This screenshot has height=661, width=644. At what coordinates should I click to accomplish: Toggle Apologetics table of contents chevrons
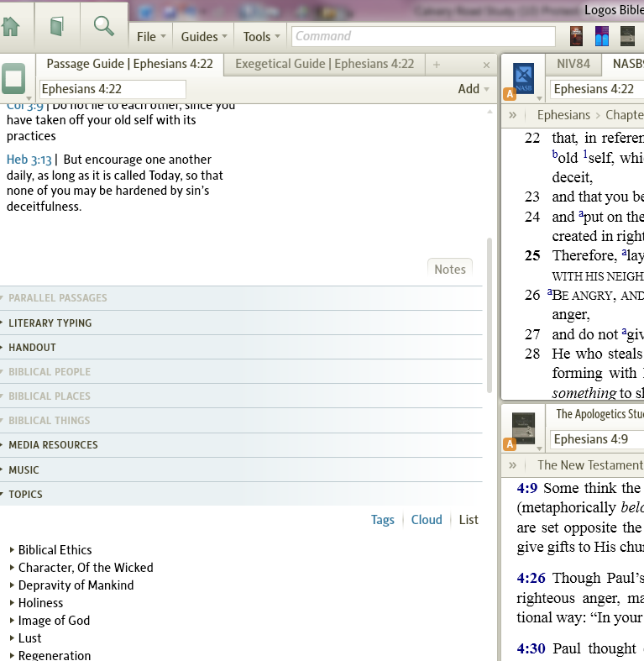[x=512, y=465]
